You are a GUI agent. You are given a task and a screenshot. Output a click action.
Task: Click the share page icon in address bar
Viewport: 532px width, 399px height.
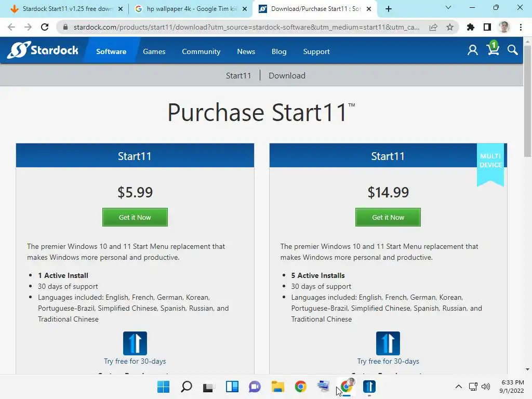click(433, 27)
